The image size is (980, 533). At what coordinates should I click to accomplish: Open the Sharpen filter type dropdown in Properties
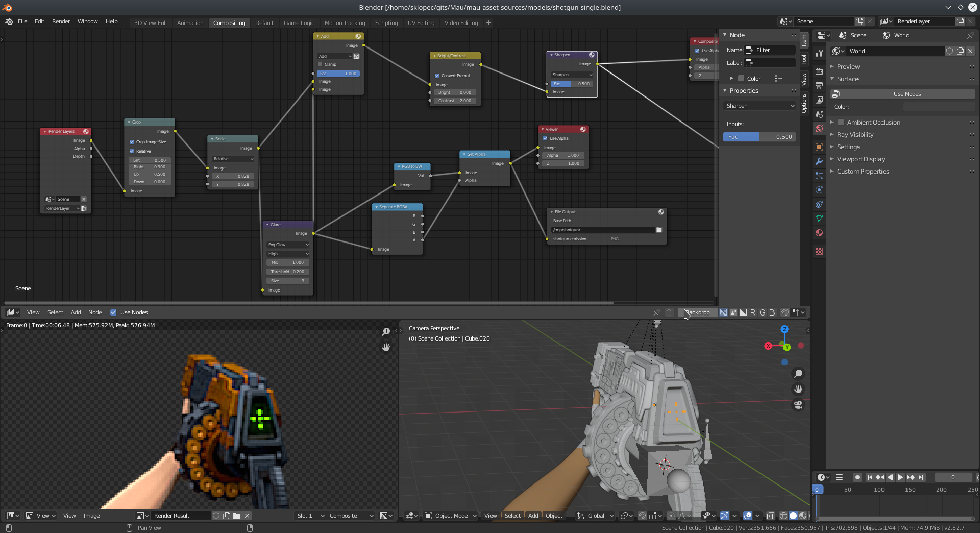tap(759, 106)
